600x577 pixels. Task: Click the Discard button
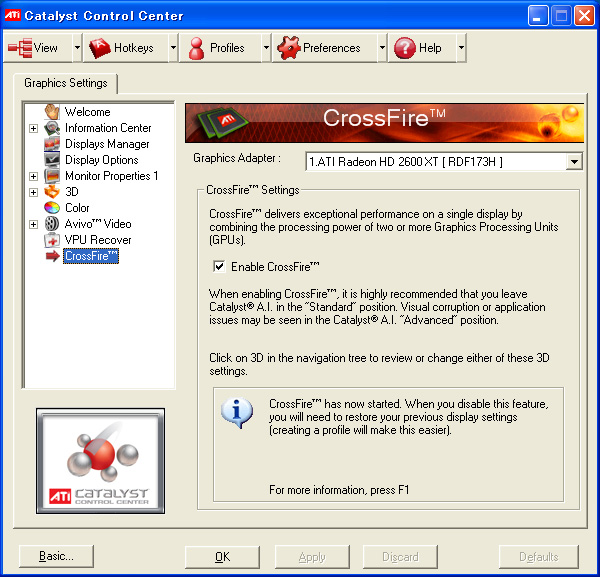(400, 557)
